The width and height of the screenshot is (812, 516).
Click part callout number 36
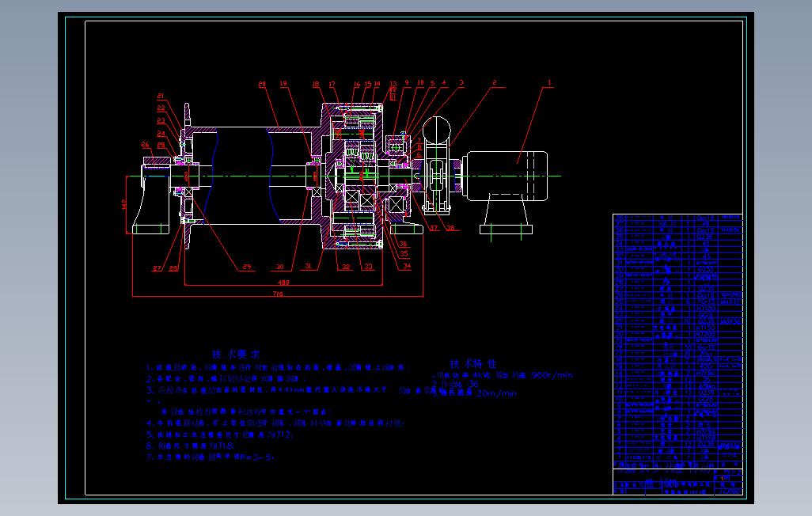403,244
